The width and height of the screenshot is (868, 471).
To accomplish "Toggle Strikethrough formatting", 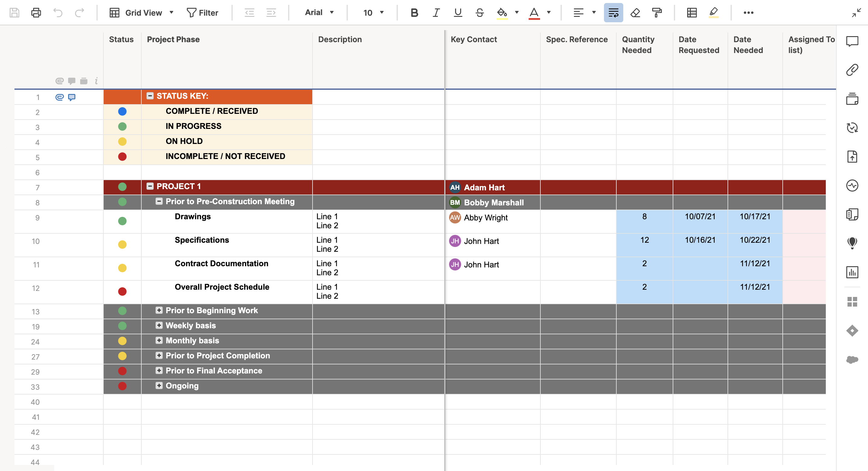I will tap(480, 13).
